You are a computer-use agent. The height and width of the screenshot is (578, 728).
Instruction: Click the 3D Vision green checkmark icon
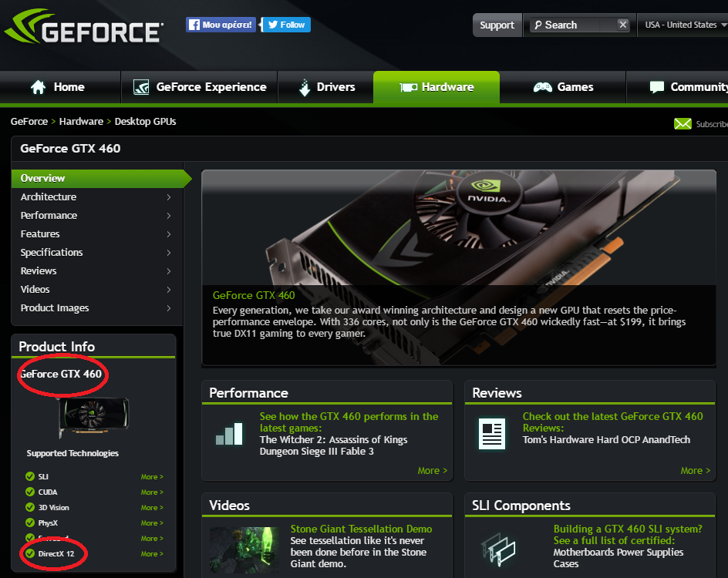30,507
